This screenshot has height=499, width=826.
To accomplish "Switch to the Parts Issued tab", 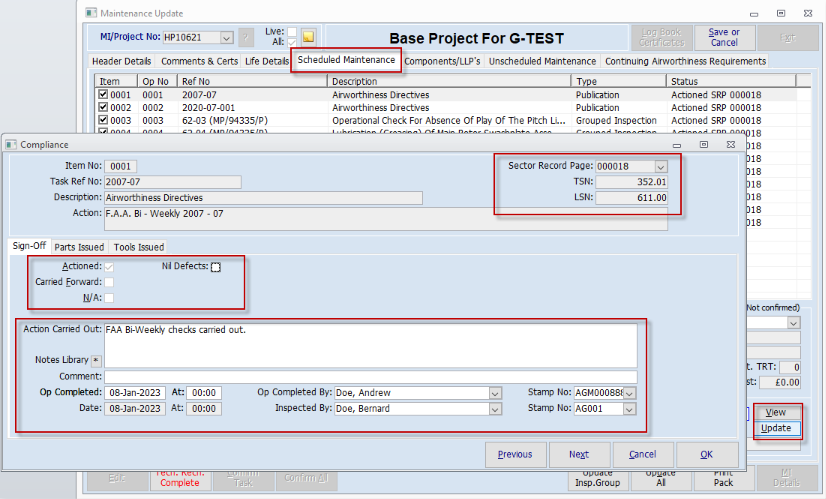I will pyautogui.click(x=79, y=247).
